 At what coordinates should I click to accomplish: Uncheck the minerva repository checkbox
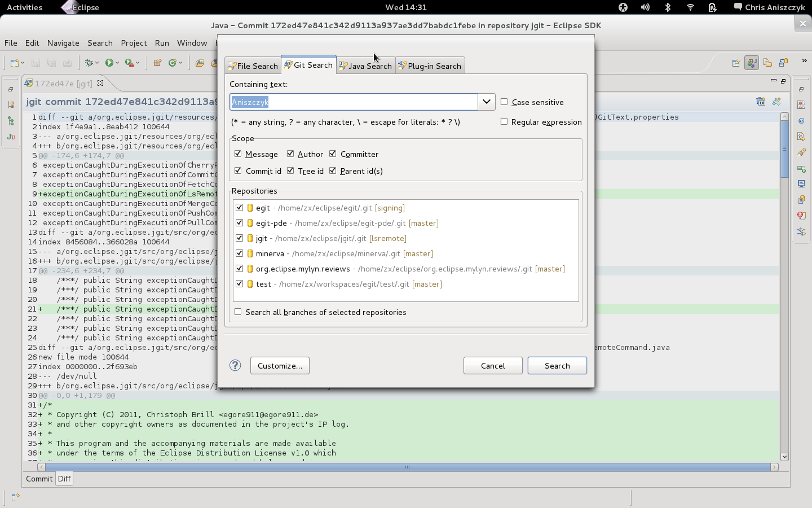click(x=240, y=253)
